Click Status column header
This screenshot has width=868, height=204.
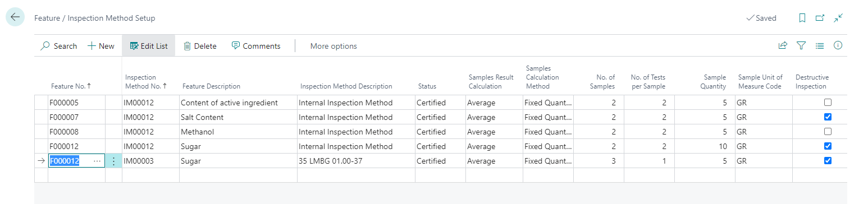tap(427, 86)
